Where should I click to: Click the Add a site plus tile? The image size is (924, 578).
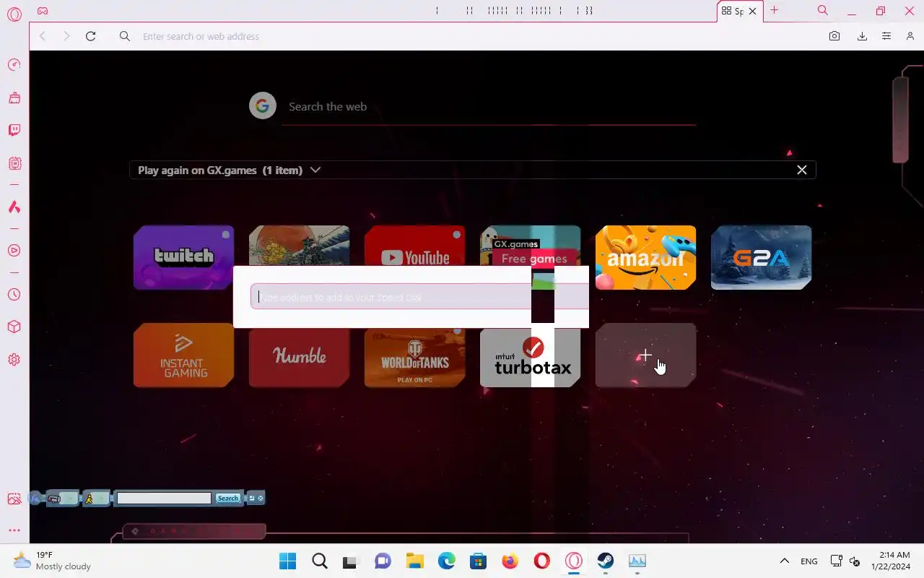click(645, 355)
